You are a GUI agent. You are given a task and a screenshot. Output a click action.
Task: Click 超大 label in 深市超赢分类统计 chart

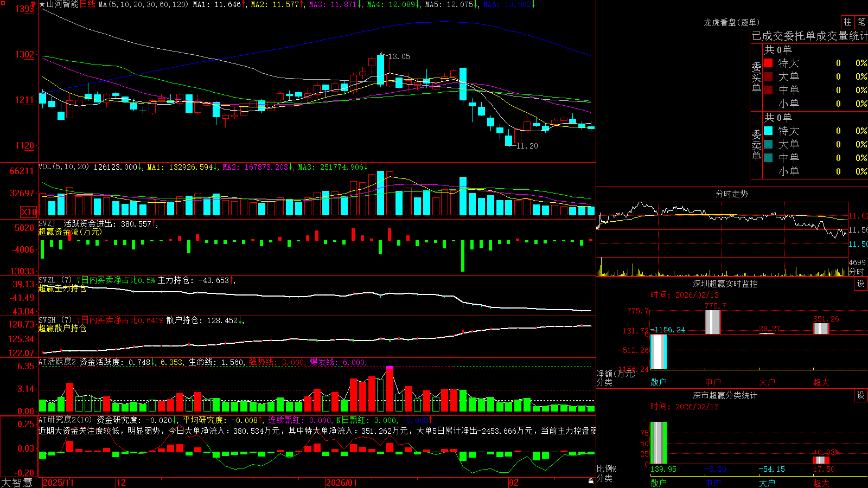coord(821,483)
